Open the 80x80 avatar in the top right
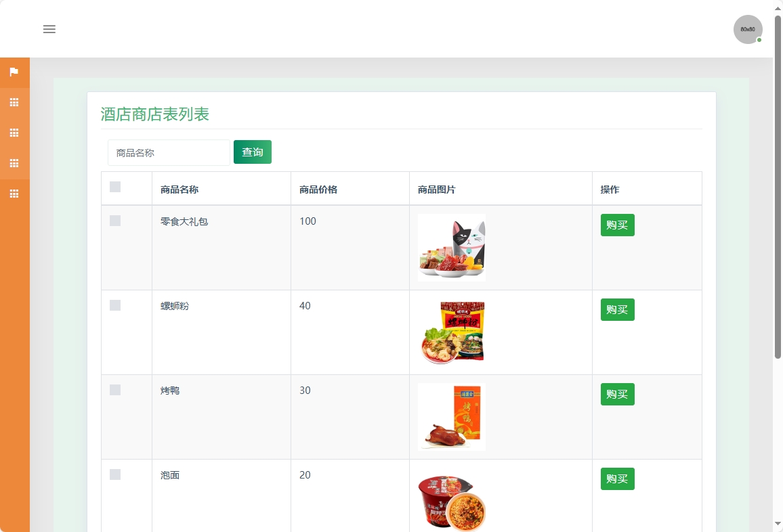This screenshot has height=532, width=783. [x=747, y=29]
